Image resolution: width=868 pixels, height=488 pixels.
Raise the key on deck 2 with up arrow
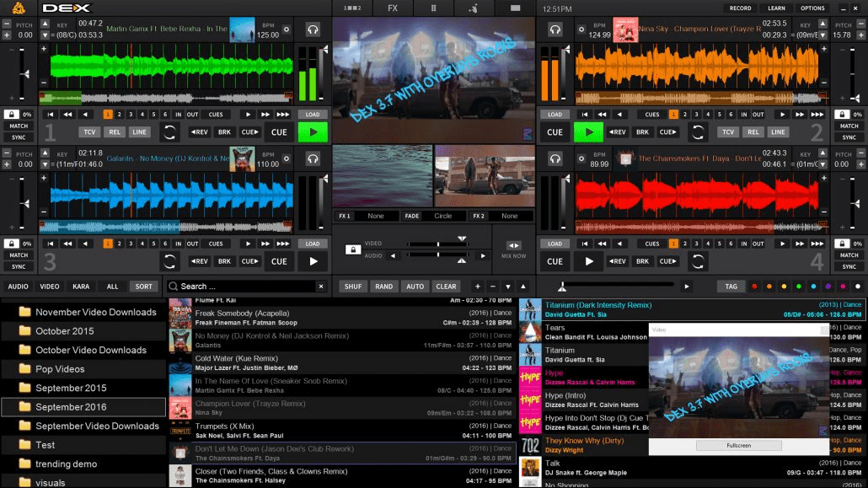click(822, 24)
